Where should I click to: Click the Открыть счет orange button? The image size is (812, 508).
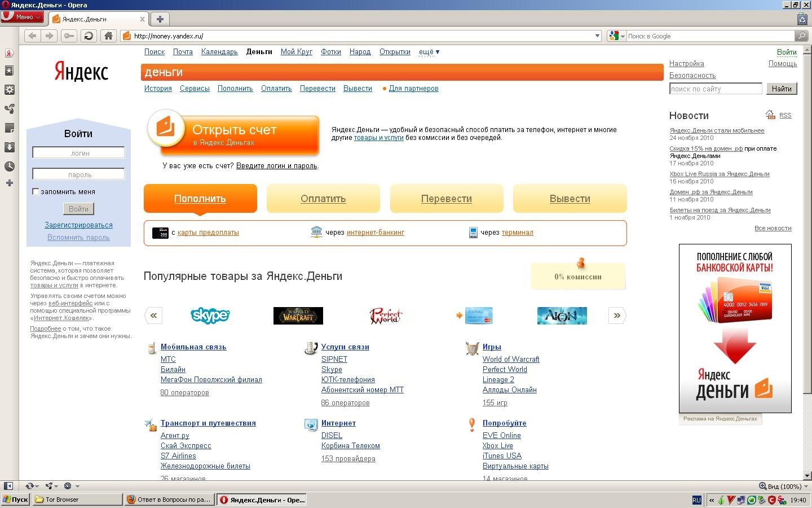pyautogui.click(x=233, y=134)
